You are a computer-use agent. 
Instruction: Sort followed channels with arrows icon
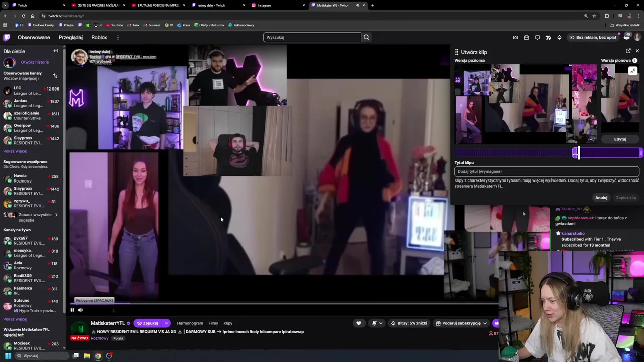coord(55,76)
